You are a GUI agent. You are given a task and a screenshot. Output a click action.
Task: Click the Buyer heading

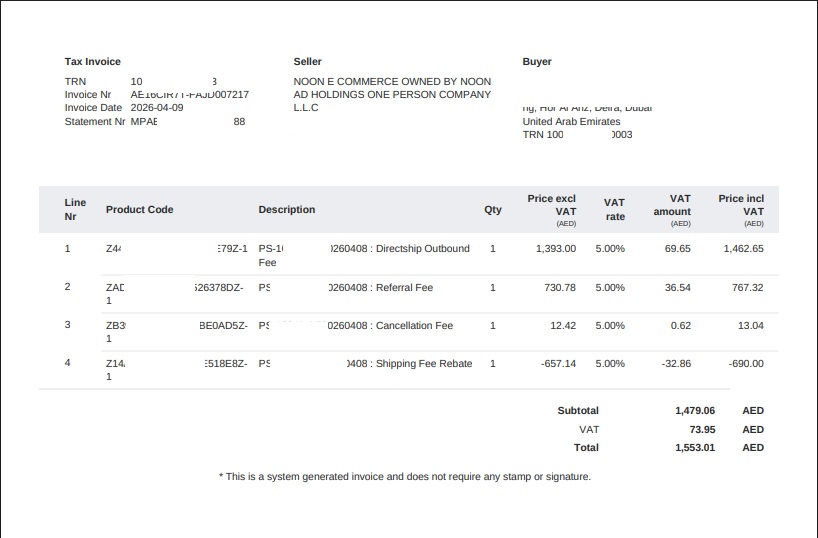click(537, 62)
